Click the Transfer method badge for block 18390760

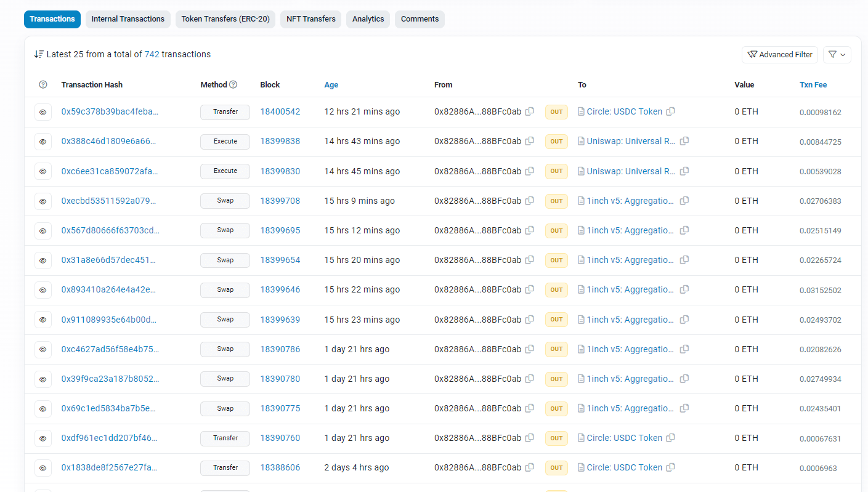point(225,438)
